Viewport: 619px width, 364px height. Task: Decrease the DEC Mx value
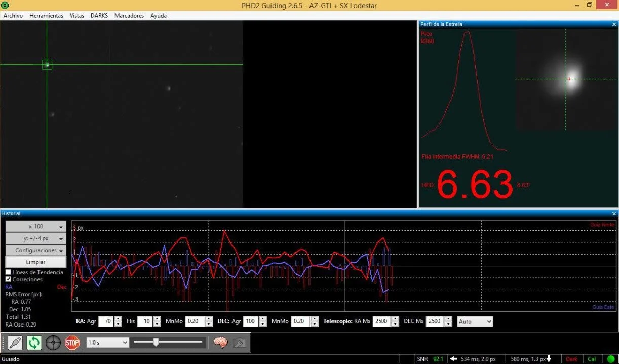(448, 324)
